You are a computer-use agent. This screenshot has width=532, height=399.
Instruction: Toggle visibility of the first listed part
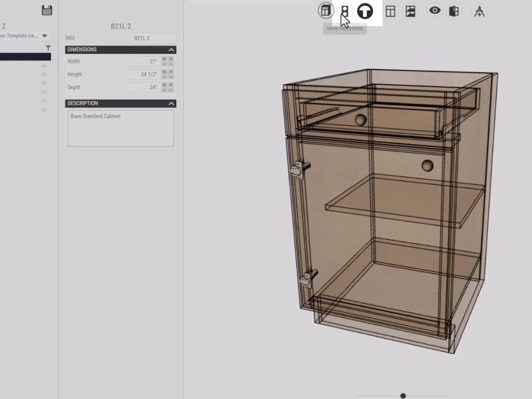click(44, 65)
